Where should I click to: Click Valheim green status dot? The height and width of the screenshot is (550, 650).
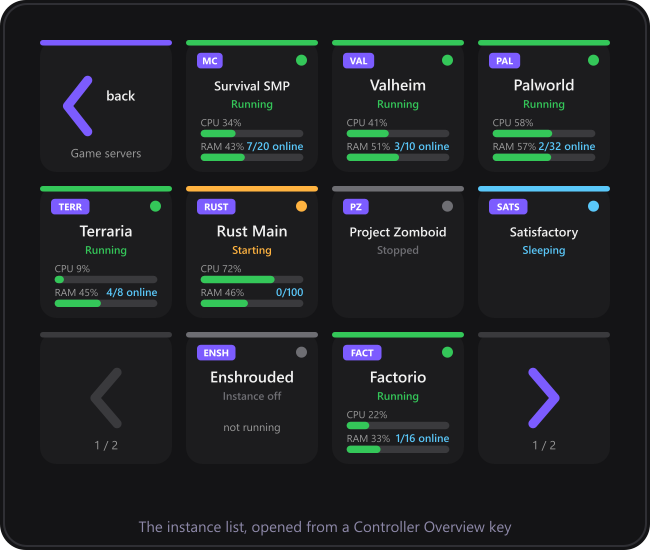click(x=447, y=61)
